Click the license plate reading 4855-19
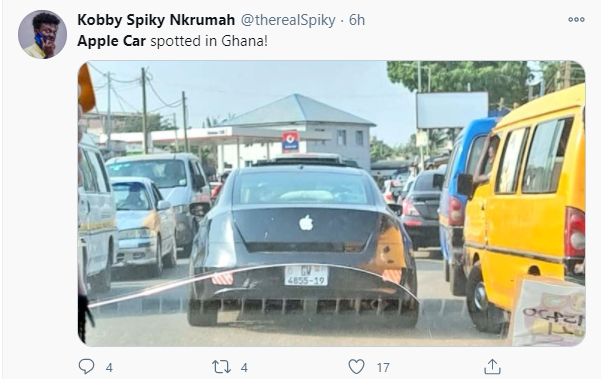Viewport: 601px width, 379px height. coord(306,276)
